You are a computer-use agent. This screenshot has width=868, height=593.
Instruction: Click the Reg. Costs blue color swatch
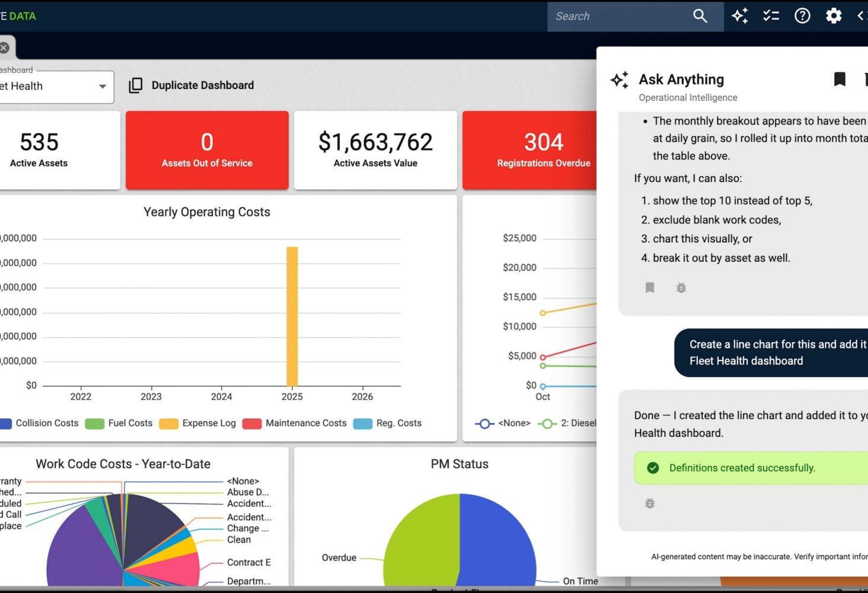362,423
